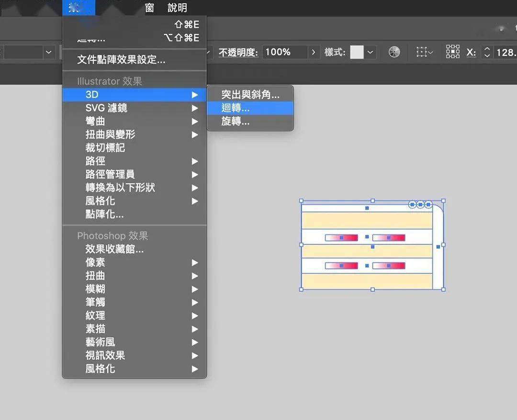Viewport: 517px width, 420px height.
Task: Click the reference point grid icon
Action: tap(452, 52)
